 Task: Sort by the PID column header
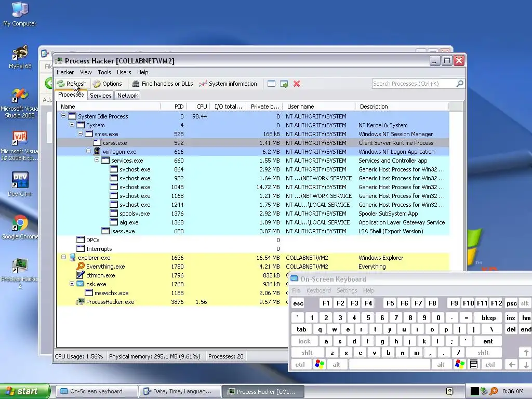[174, 107]
